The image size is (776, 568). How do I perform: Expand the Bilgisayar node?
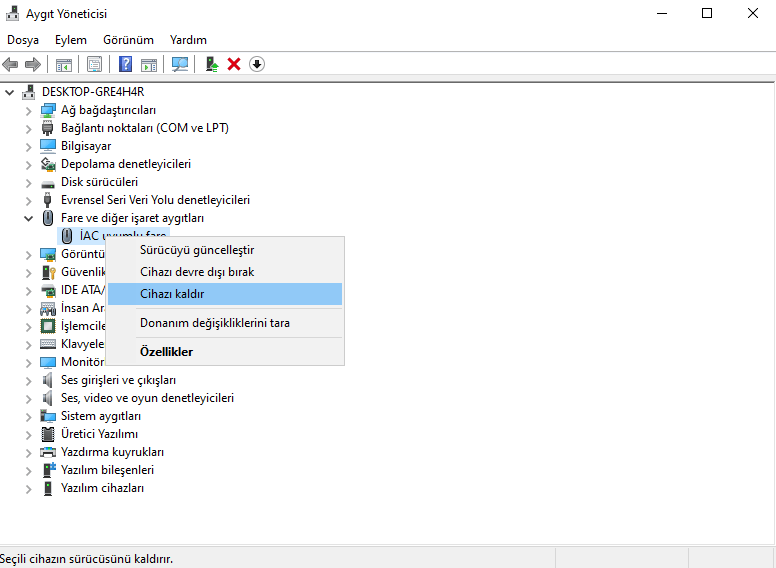coord(29,146)
